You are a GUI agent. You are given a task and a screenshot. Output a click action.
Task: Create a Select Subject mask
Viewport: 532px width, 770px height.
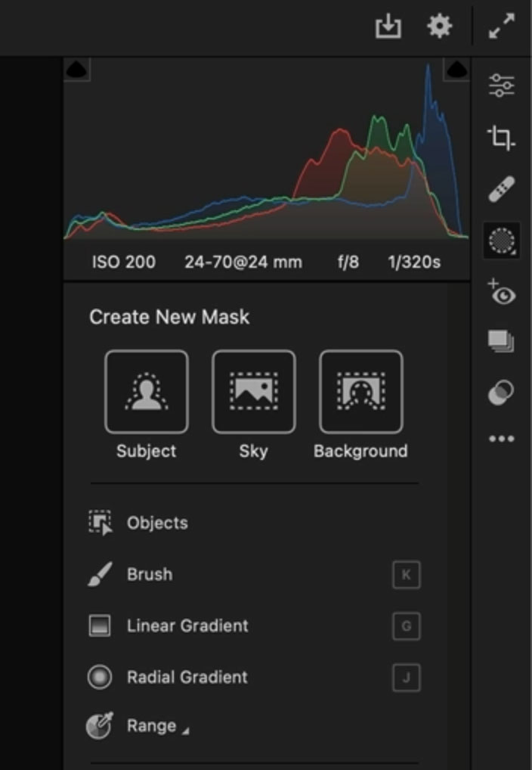(x=147, y=392)
